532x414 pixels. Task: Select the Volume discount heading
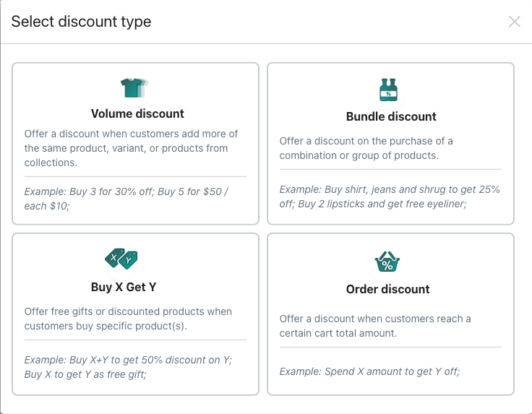(x=137, y=113)
